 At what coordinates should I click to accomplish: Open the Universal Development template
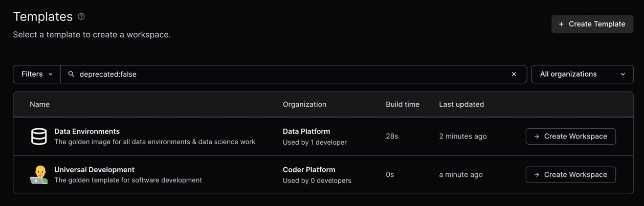click(x=94, y=170)
